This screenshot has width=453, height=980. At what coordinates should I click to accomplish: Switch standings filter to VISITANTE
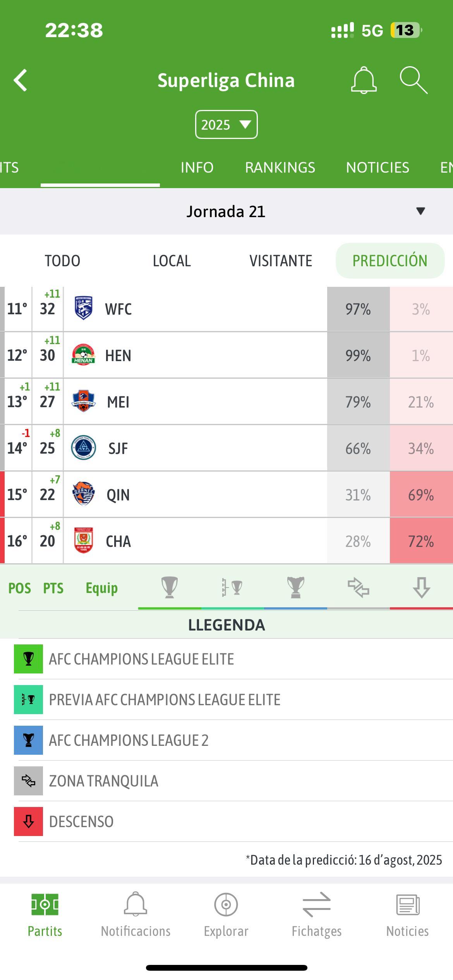point(281,261)
